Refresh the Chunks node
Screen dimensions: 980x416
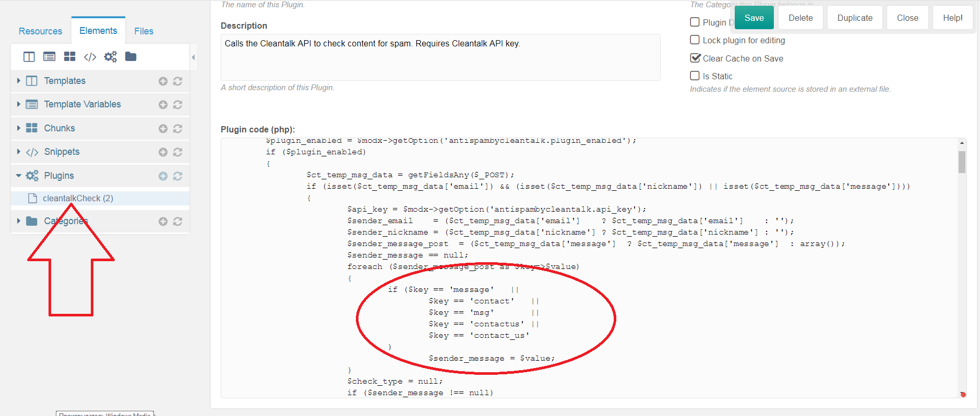tap(177, 129)
